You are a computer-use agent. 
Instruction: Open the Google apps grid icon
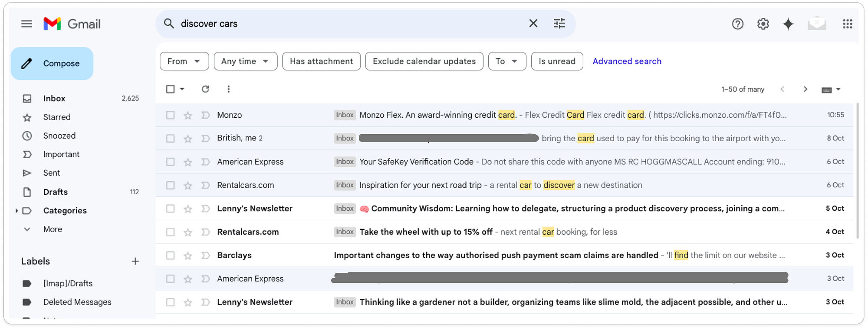click(847, 24)
